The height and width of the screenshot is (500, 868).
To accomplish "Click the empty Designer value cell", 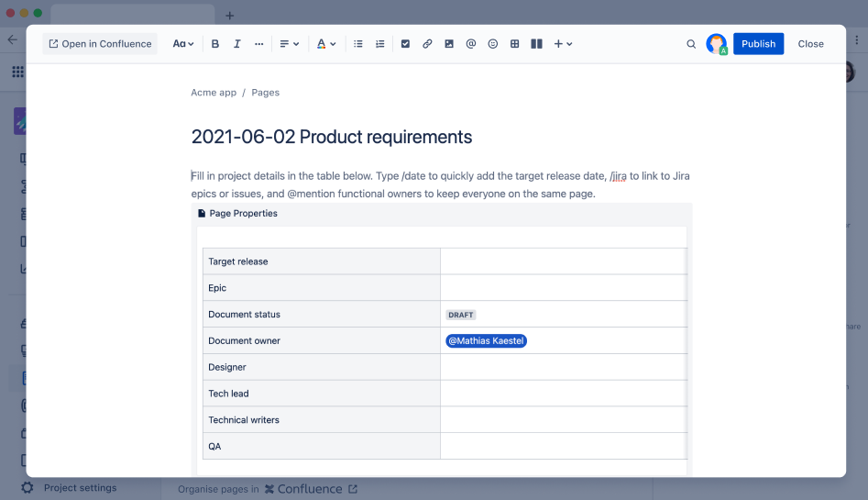I will click(564, 367).
